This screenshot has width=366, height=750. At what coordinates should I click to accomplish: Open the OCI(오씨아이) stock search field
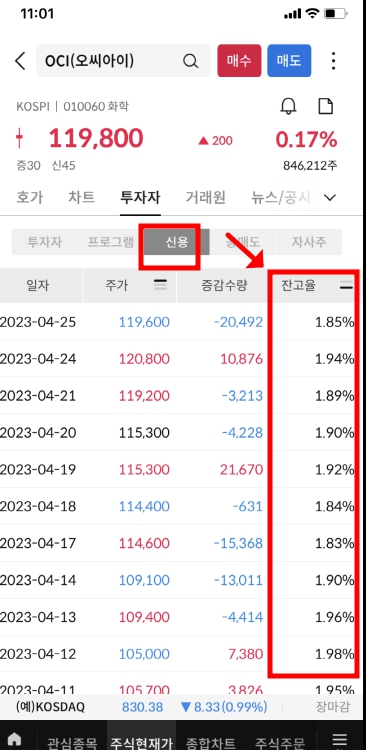point(123,61)
